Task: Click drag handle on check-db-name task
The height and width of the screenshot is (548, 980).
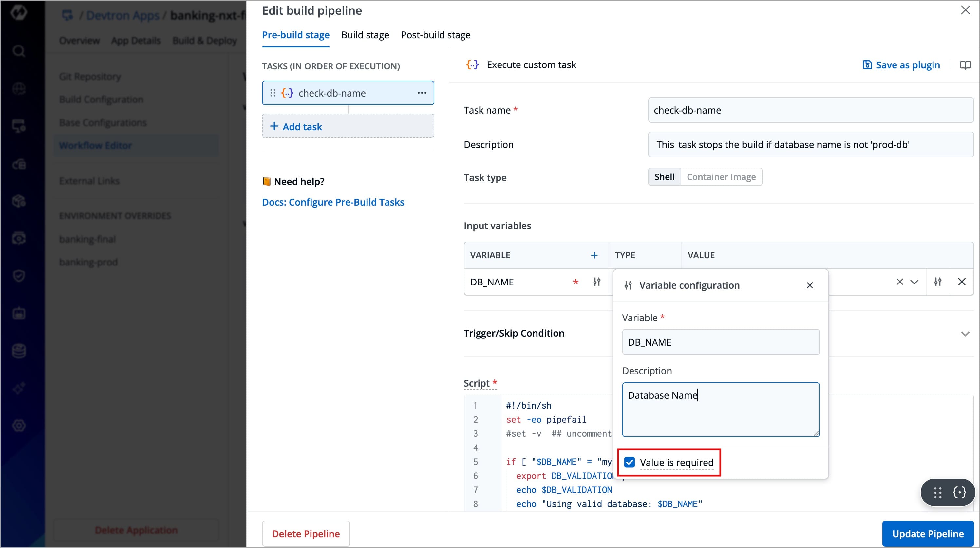Action: (273, 93)
